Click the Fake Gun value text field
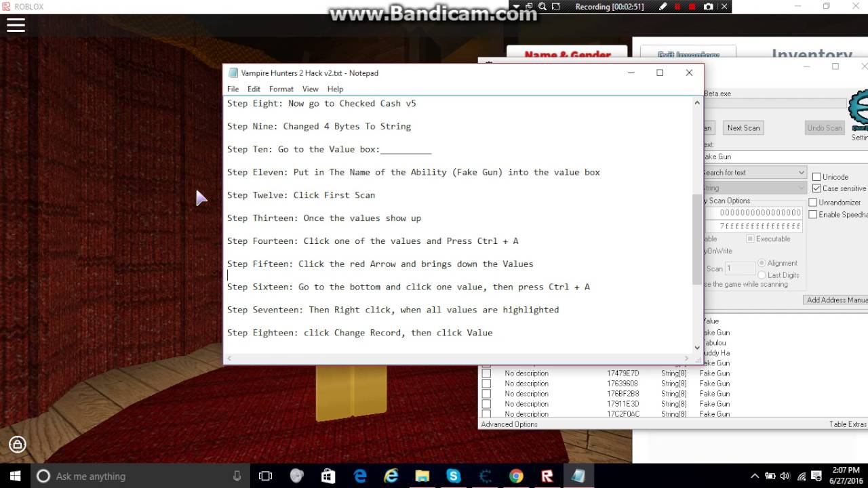This screenshot has height=488, width=868. [785, 157]
